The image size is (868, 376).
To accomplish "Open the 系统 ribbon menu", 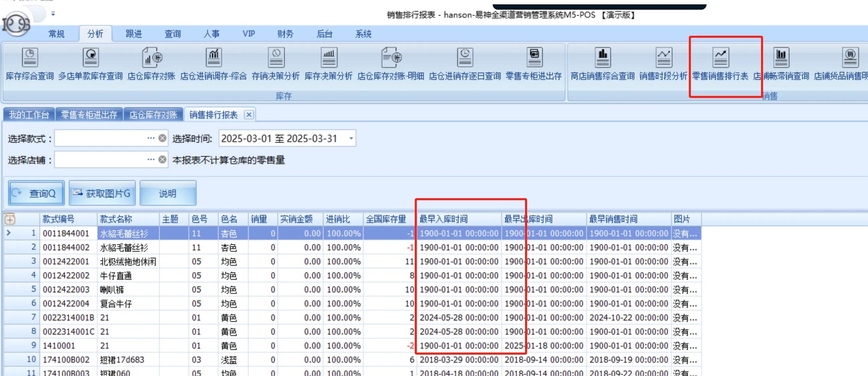I will [363, 34].
